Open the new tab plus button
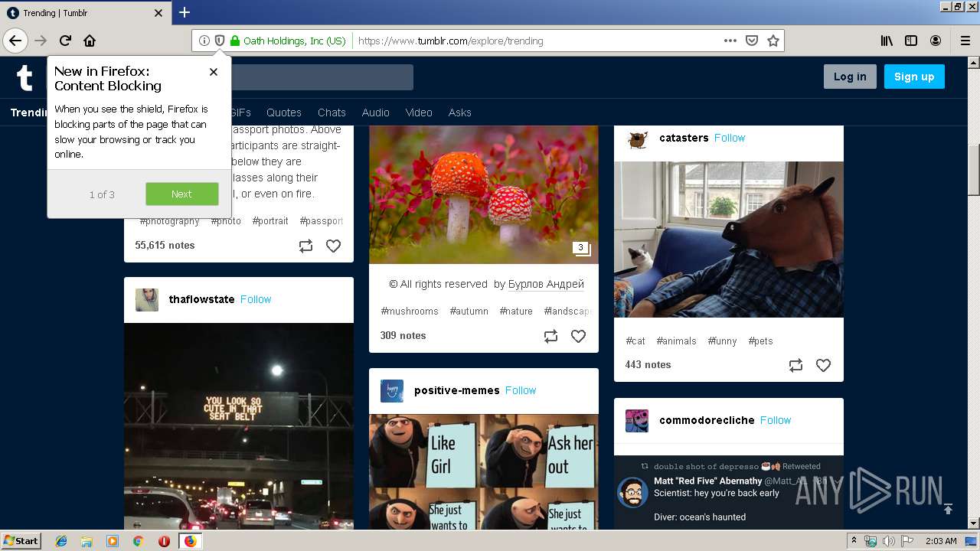Image resolution: width=980 pixels, height=551 pixels. pyautogui.click(x=185, y=12)
